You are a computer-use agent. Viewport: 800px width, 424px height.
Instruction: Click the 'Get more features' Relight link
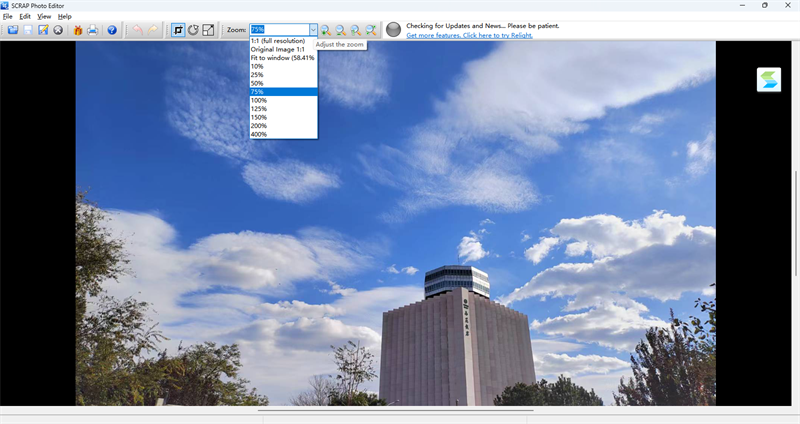pyautogui.click(x=469, y=35)
